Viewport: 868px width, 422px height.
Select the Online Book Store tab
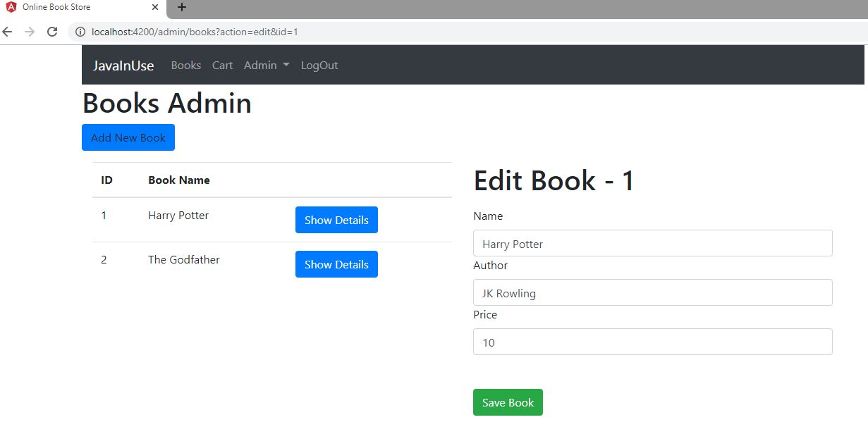83,8
